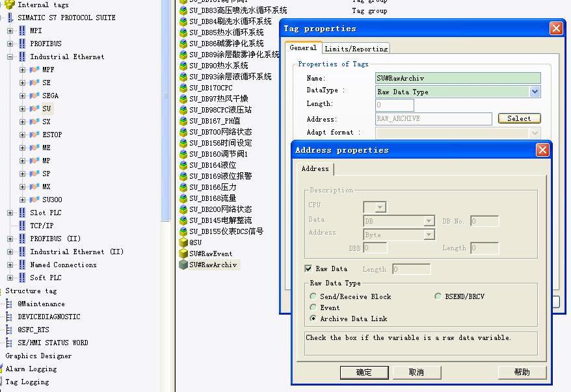The image size is (571, 392).
Task: Open the Address Byte dropdown
Action: click(429, 235)
